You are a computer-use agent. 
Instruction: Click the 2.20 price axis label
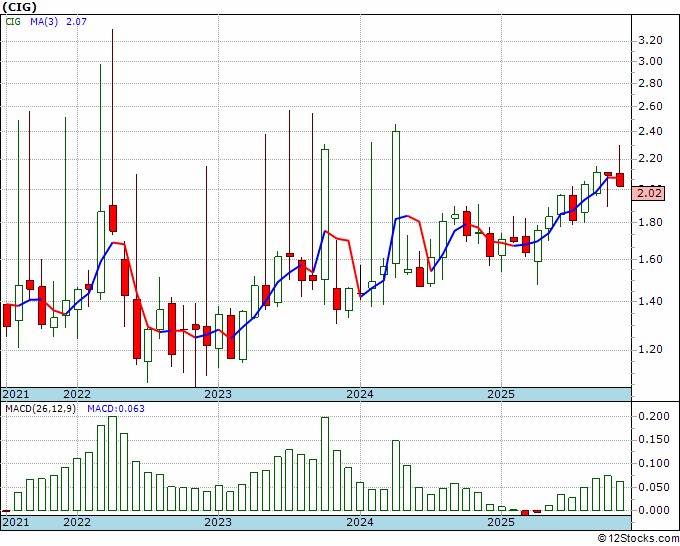(651, 159)
